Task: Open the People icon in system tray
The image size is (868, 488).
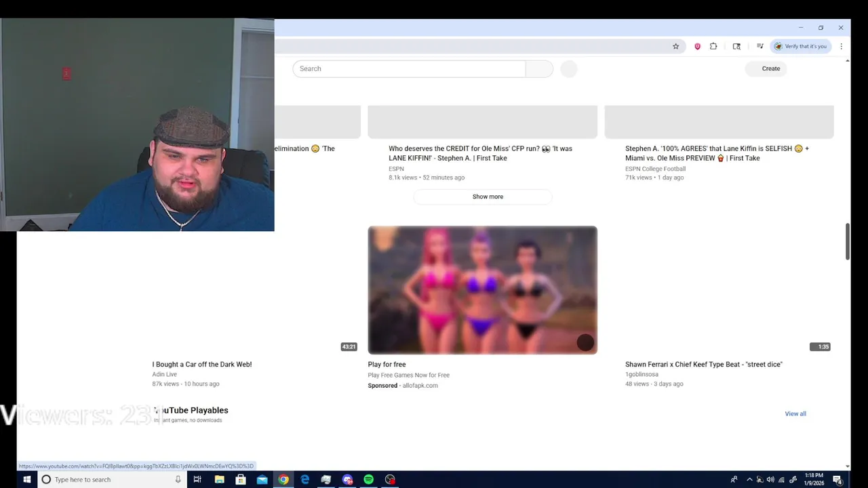Action: (x=734, y=479)
